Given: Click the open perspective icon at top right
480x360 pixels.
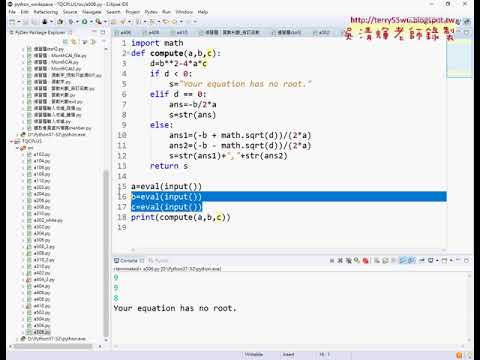Looking at the screenshot, I should tap(467, 21).
